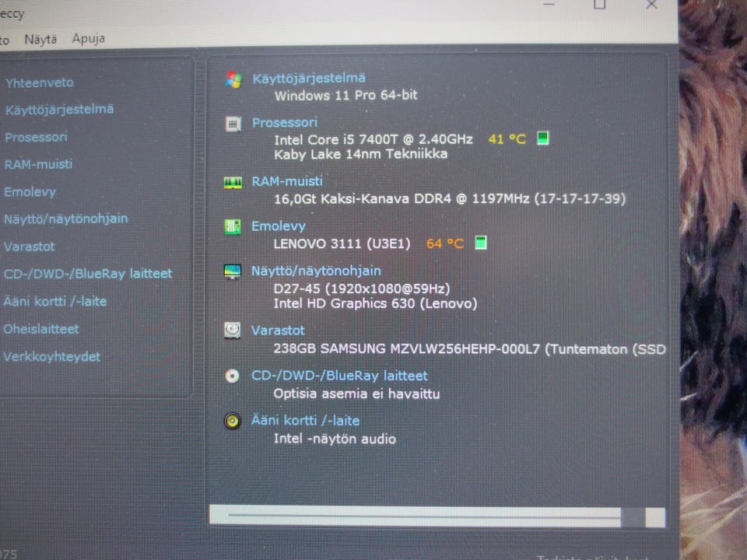
Task: Click the hard drive storage icon
Action: [232, 330]
